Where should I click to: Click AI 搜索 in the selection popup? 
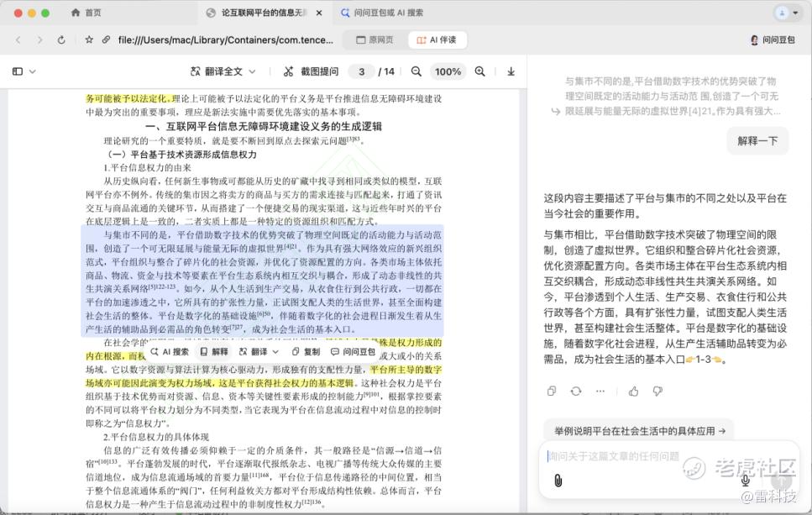click(170, 352)
